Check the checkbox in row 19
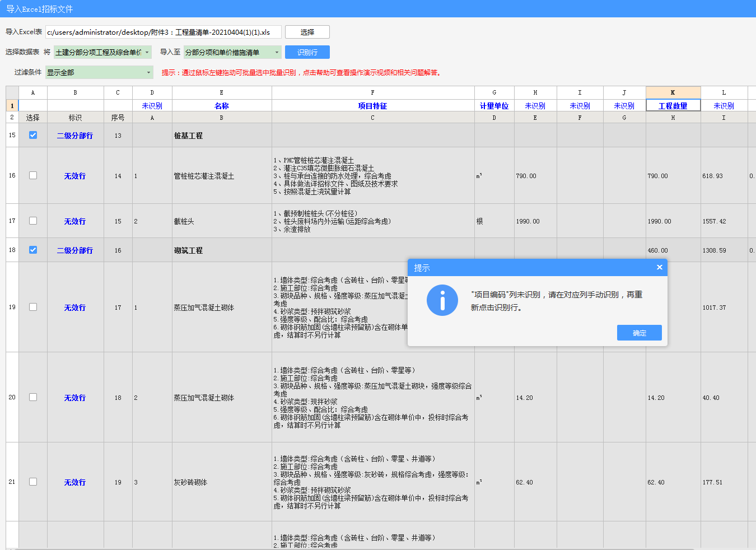The image size is (756, 550). click(x=33, y=307)
